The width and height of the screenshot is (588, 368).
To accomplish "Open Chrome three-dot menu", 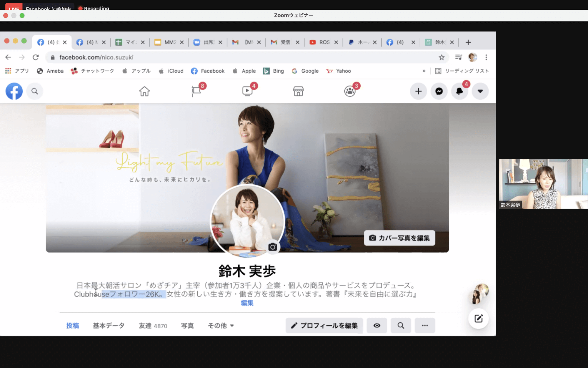I will (x=486, y=57).
